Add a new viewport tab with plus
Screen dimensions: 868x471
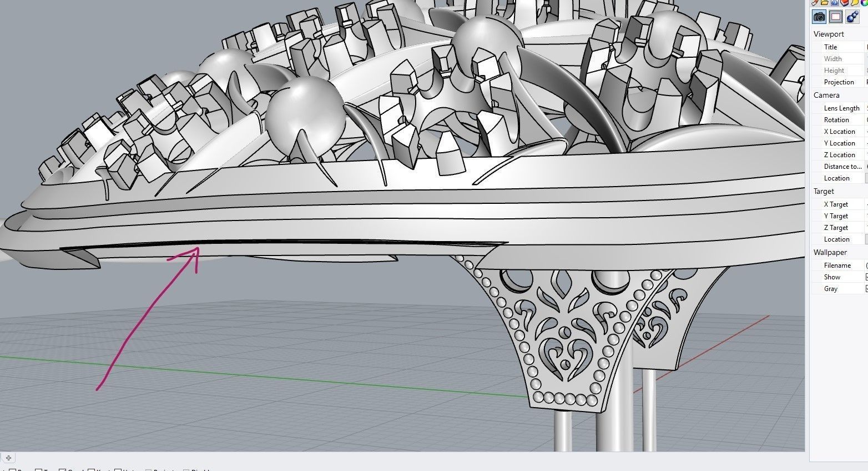click(8, 458)
